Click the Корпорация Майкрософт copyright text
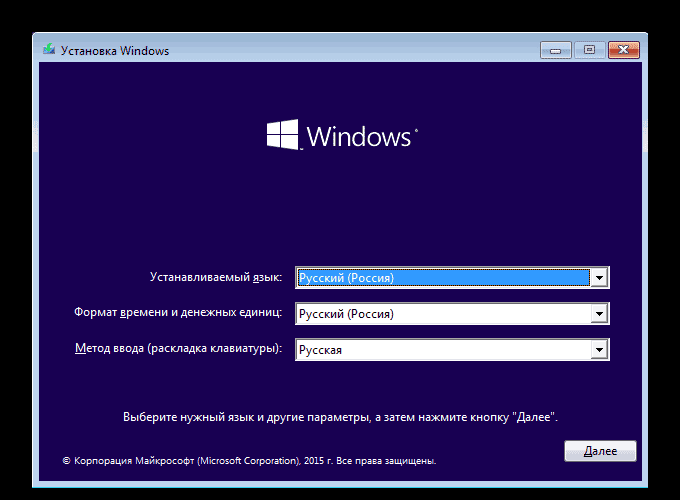The height and width of the screenshot is (500, 680). pyautogui.click(x=249, y=461)
